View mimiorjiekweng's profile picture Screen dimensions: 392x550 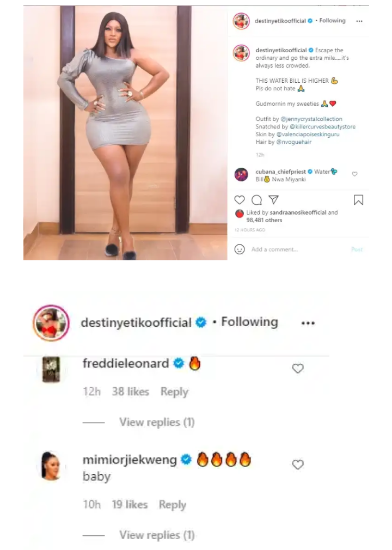point(51,466)
